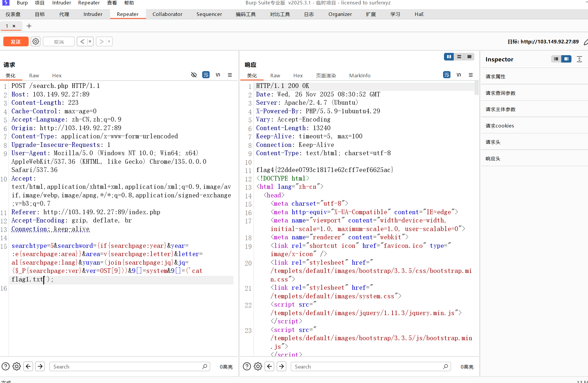This screenshot has height=383, width=588.
Task: Go to previous match in response search
Action: coord(269,366)
